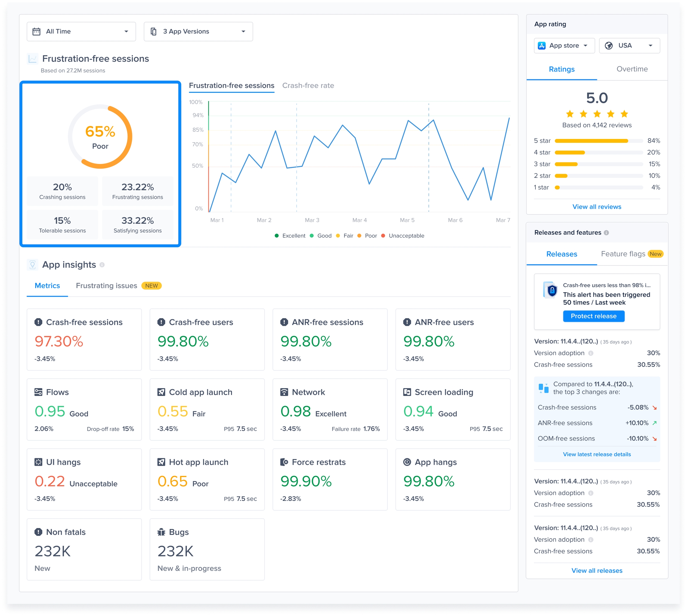
Task: Click the Releases and features info icon
Action: pos(606,233)
